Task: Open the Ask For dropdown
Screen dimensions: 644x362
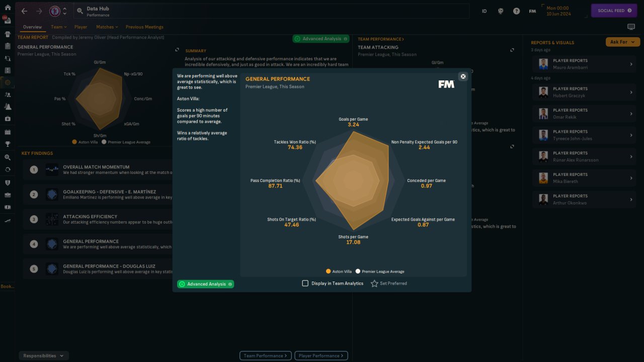Action: pos(623,42)
